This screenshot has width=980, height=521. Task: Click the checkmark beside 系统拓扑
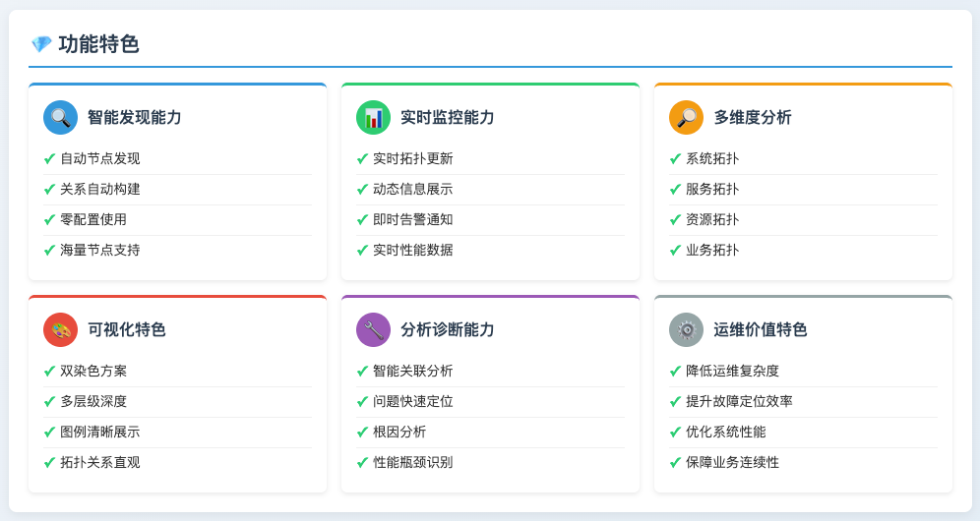pos(675,159)
